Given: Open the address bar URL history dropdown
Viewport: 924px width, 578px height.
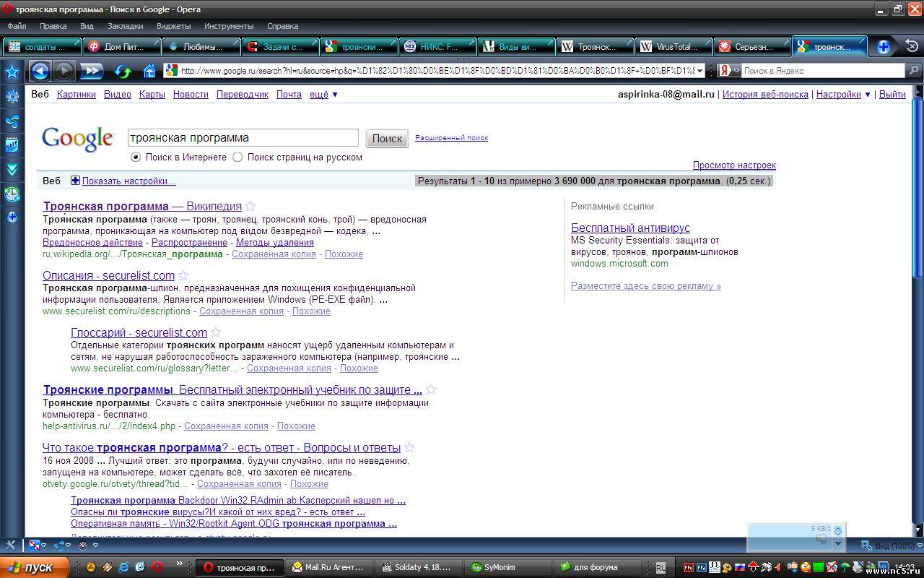Looking at the screenshot, I should 700,71.
